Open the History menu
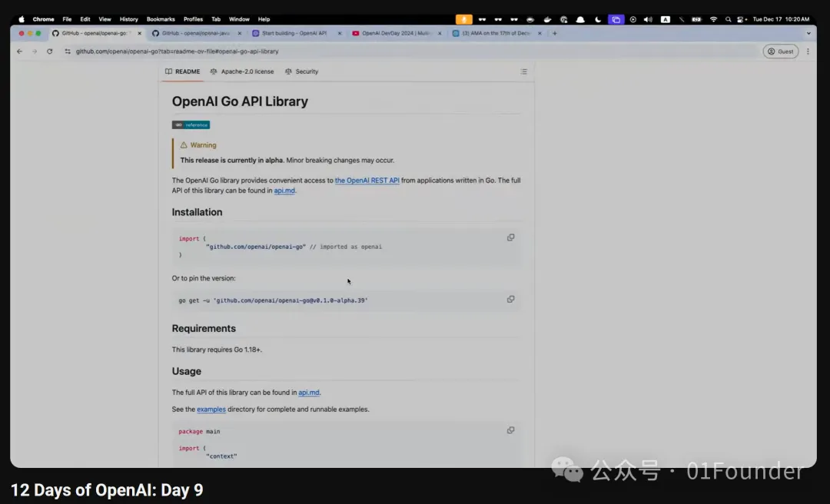The height and width of the screenshot is (504, 830). [x=128, y=19]
